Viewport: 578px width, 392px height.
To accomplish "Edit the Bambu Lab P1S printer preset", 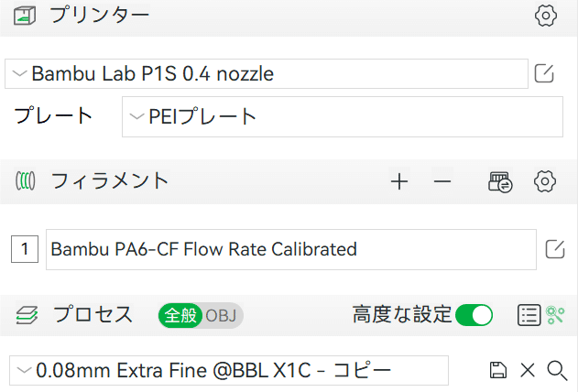I will click(x=544, y=73).
